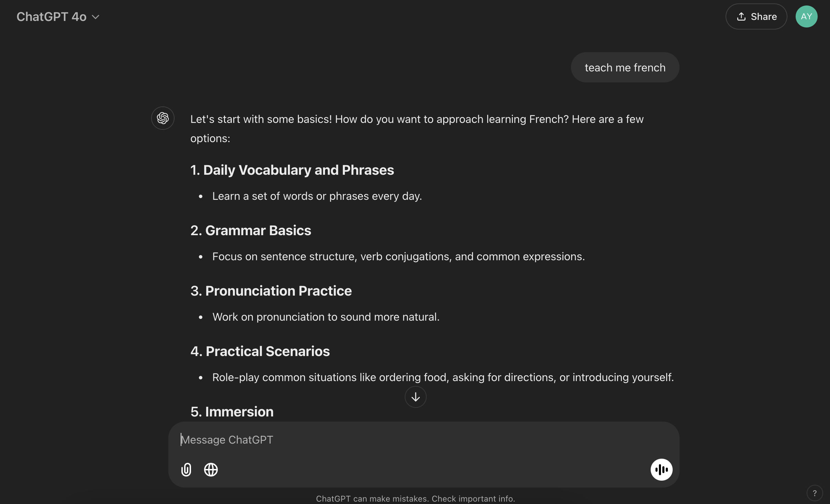Click the 'ChatGPT can make mistakes' disclaimer text
The image size is (830, 504).
(415, 499)
